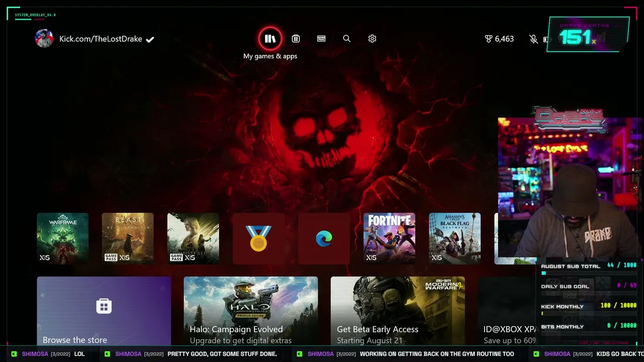The image size is (644, 362).
Task: Open the Browse the store card
Action: click(x=104, y=311)
